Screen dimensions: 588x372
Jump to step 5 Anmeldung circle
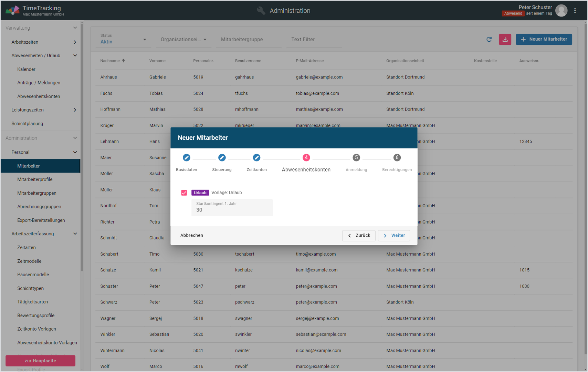coord(356,158)
